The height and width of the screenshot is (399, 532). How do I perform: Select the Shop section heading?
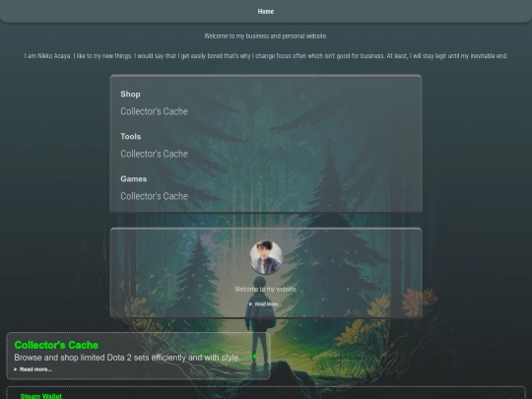coord(130,94)
